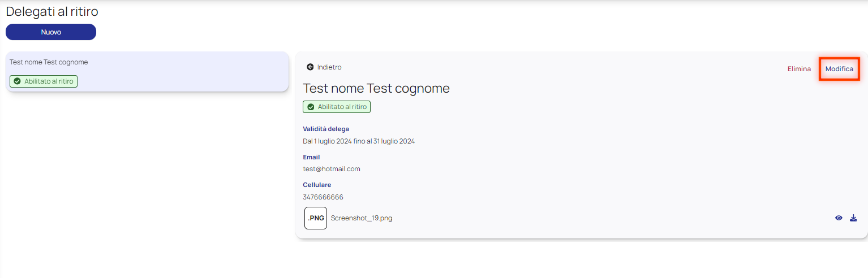Viewport: 868px width, 278px height.
Task: Preview Screenshot_19.png with the eye icon
Action: tap(839, 218)
